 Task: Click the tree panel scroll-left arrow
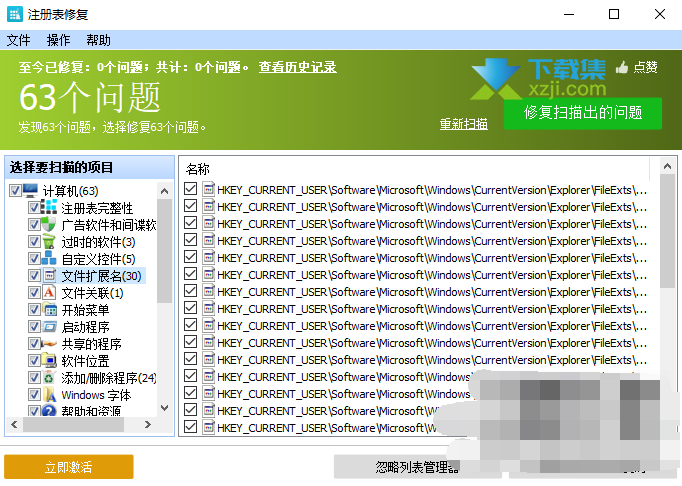click(x=14, y=424)
